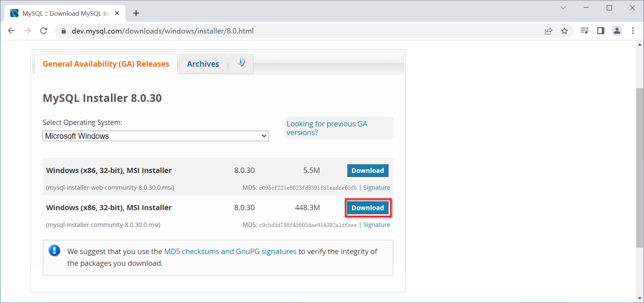644x303 pixels.
Task: Click the scrollbar down arrow
Action: point(640,298)
